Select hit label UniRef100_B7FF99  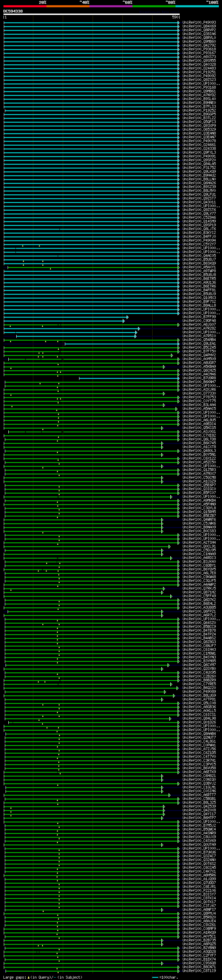(x=199, y=317)
